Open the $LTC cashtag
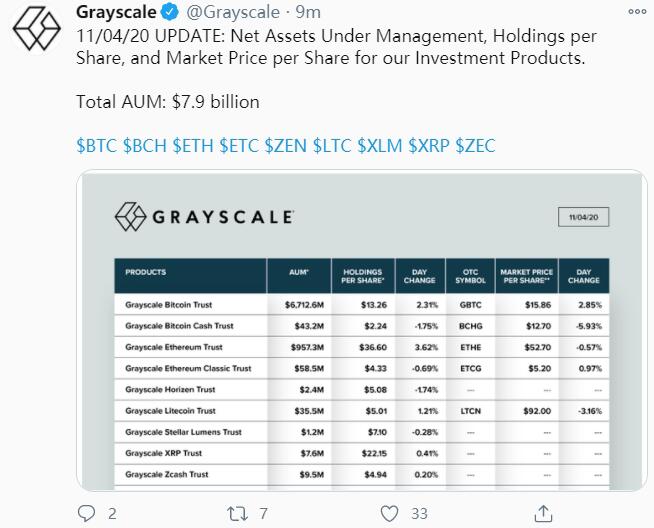This screenshot has width=654, height=528. [x=332, y=146]
